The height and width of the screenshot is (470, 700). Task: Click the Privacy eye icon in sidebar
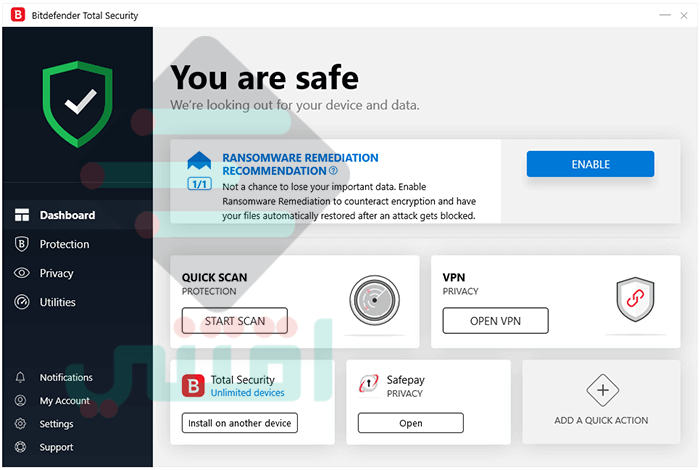click(21, 273)
